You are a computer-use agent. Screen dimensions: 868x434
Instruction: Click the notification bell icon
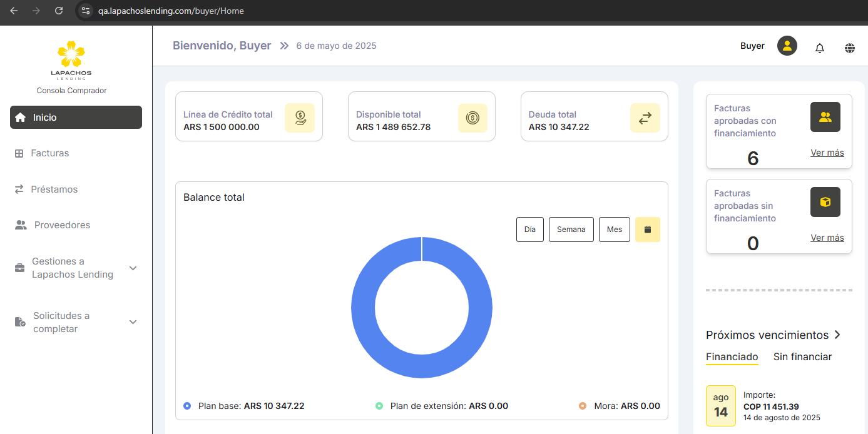[x=820, y=48]
